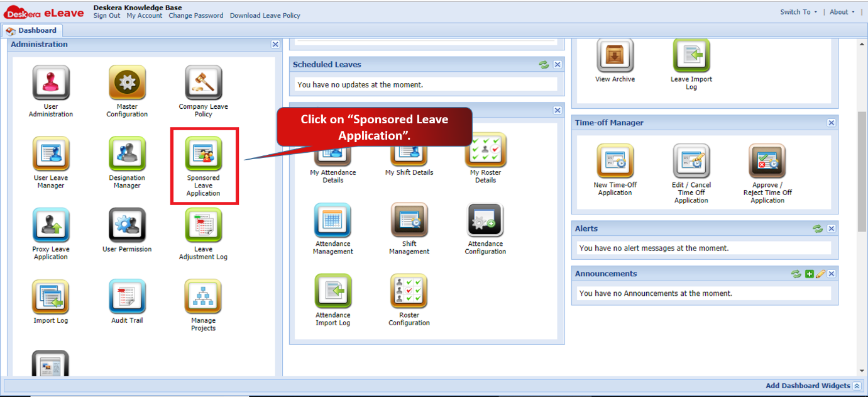
Task: Select the Dashboard tab
Action: tap(31, 30)
